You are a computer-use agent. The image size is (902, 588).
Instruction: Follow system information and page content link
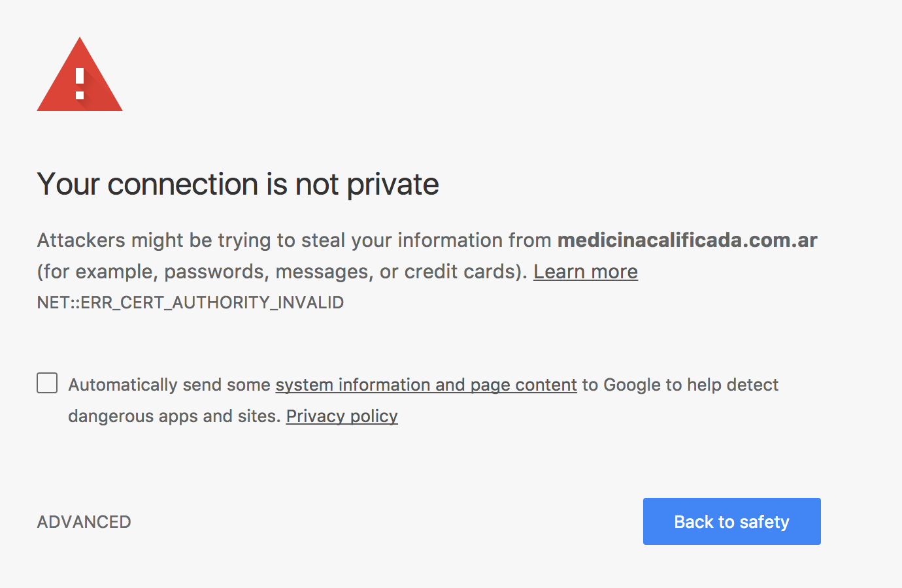pyautogui.click(x=426, y=385)
